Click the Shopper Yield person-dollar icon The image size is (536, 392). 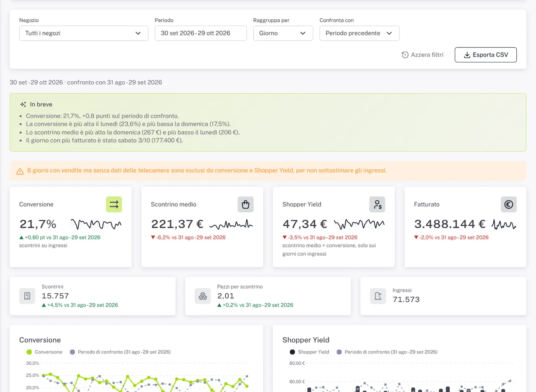[377, 204]
